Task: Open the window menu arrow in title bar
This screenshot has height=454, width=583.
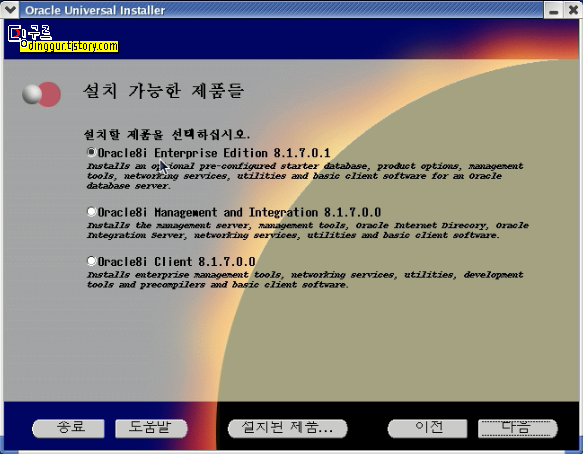Action: (9, 9)
